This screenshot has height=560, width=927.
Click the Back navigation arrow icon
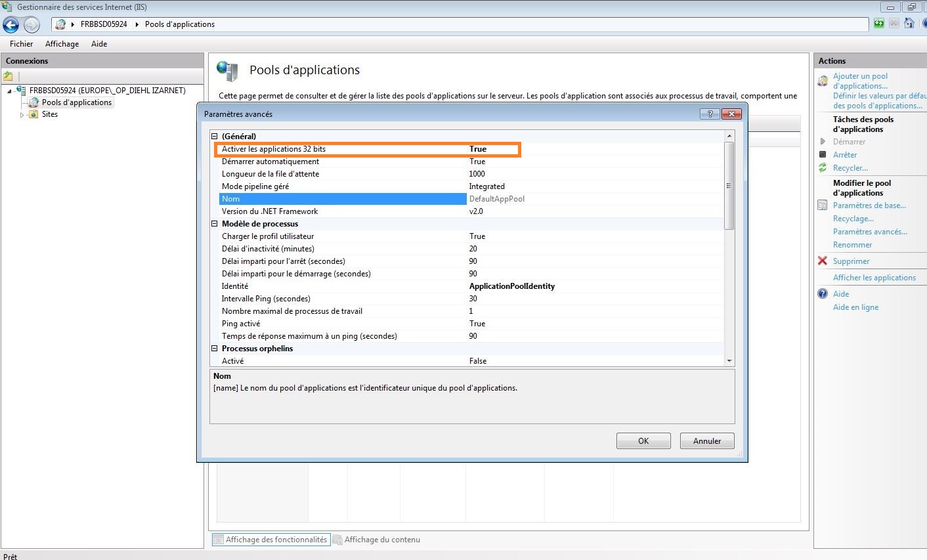(11, 25)
